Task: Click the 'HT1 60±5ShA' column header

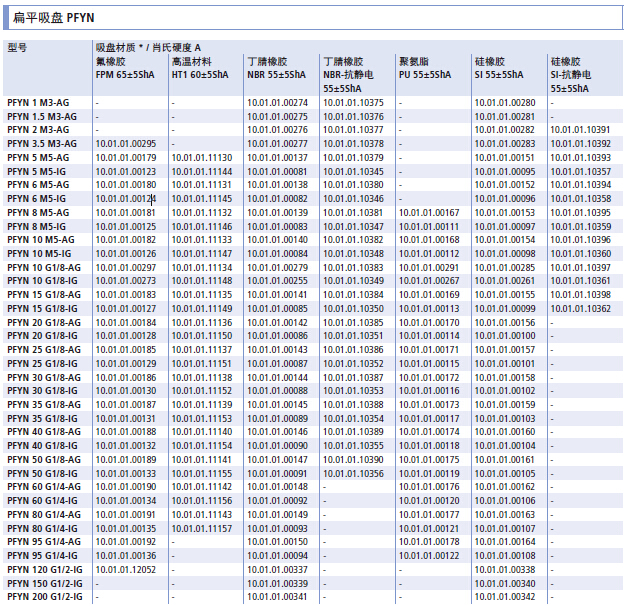Action: (200, 75)
